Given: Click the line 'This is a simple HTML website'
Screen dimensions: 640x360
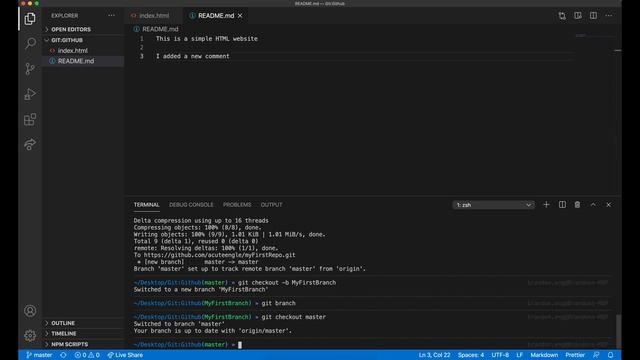Looking at the screenshot, I should click(x=207, y=39).
